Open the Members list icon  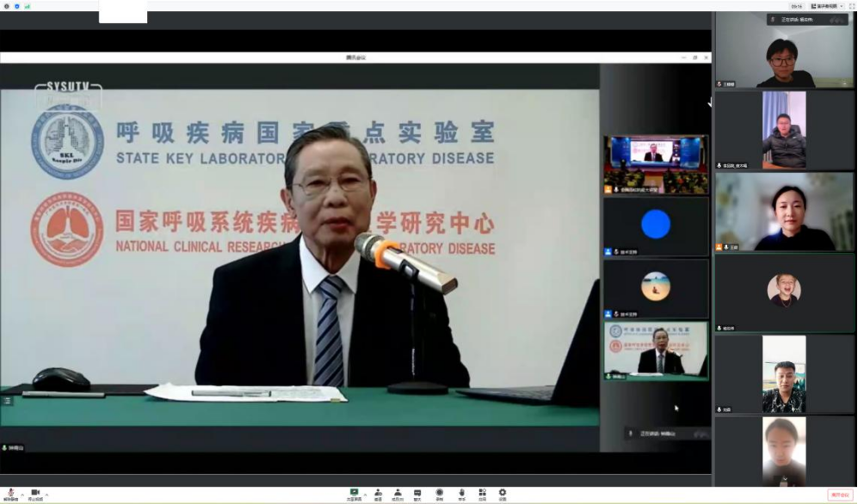(398, 494)
